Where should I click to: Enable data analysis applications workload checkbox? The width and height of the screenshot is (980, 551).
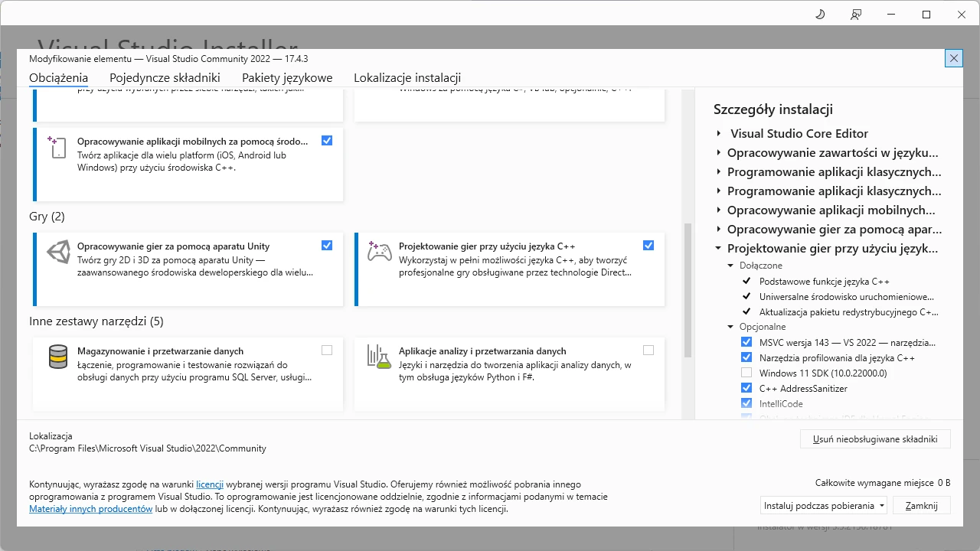(x=648, y=350)
